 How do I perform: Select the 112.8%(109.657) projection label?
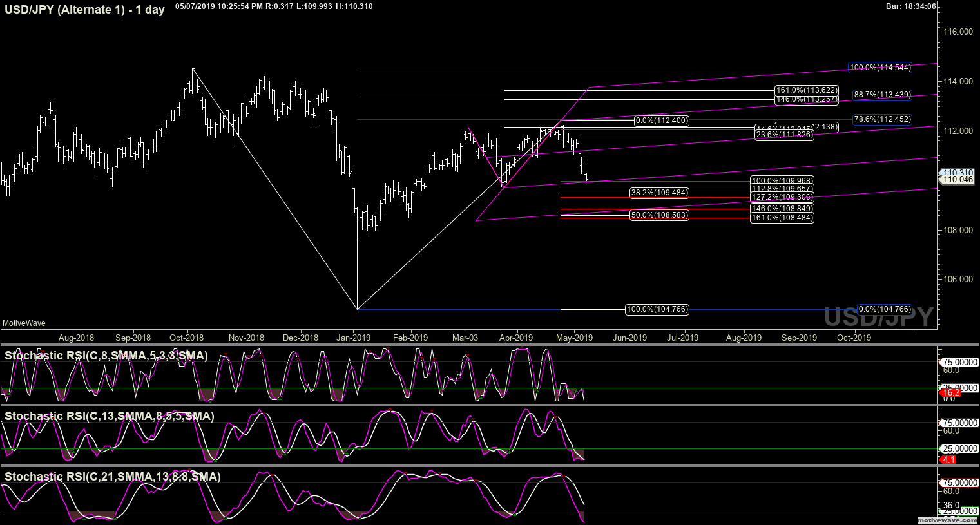pyautogui.click(x=782, y=189)
